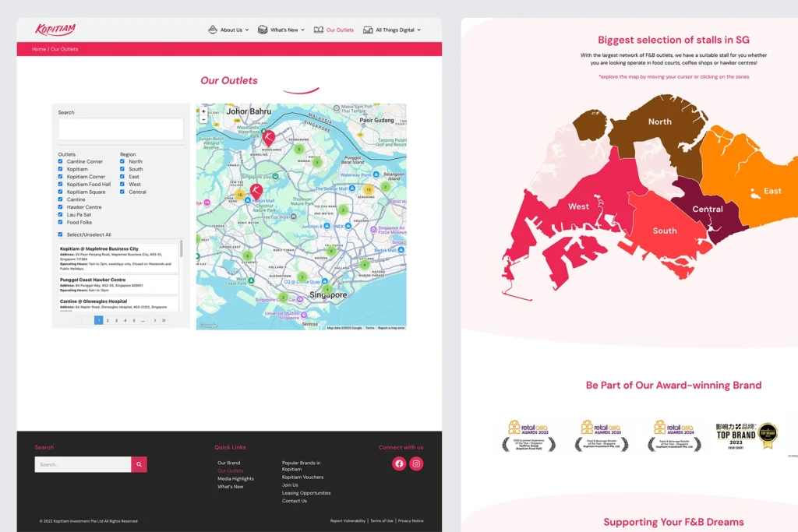Open the All Things Digital dropdown
This screenshot has height=532, width=798.
(x=392, y=30)
